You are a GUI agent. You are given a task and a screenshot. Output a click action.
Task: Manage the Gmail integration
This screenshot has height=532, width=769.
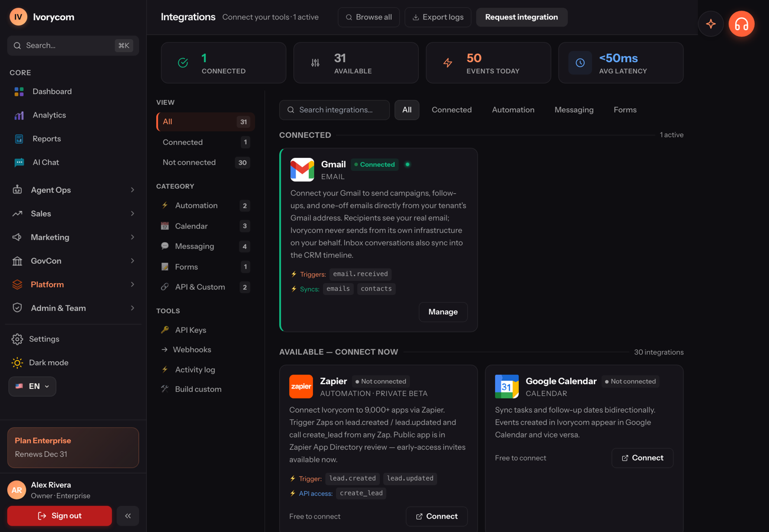point(443,312)
